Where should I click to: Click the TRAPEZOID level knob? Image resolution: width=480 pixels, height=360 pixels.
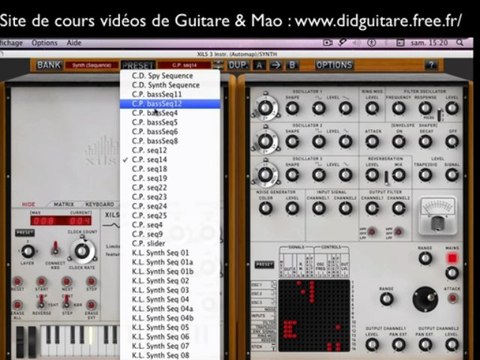[x=425, y=175]
